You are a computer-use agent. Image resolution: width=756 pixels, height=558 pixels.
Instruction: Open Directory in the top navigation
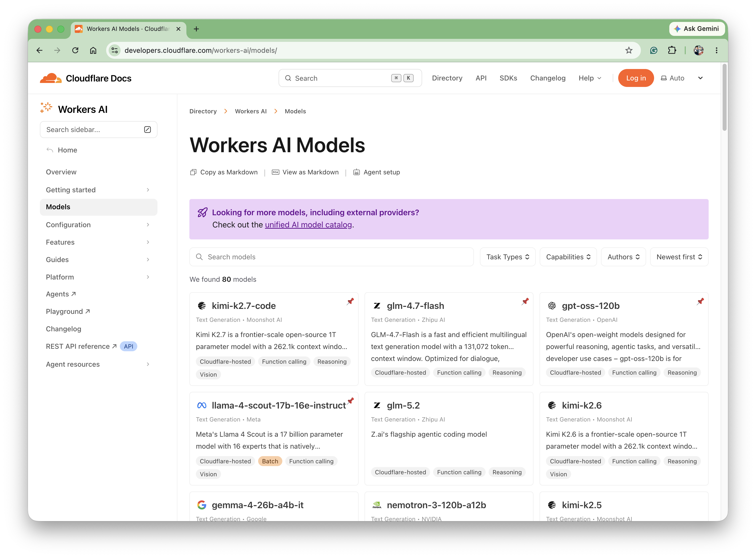[447, 78]
